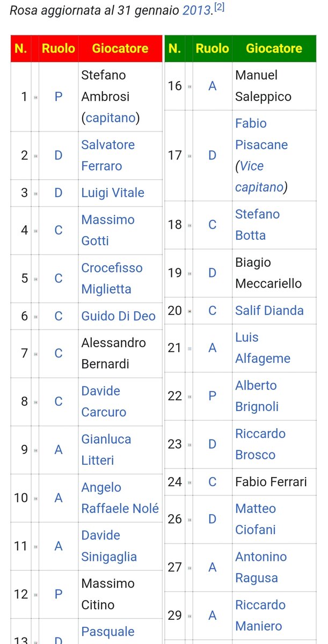The width and height of the screenshot is (328, 644).
Task: Click the flag icon beside number 9 Litteri
Action: pos(35,450)
